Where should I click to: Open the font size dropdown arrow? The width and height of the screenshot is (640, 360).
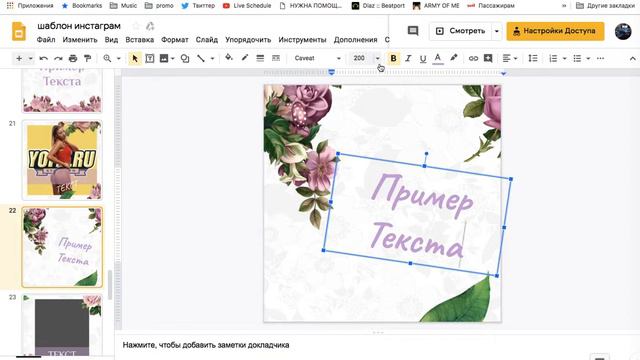[x=378, y=58]
